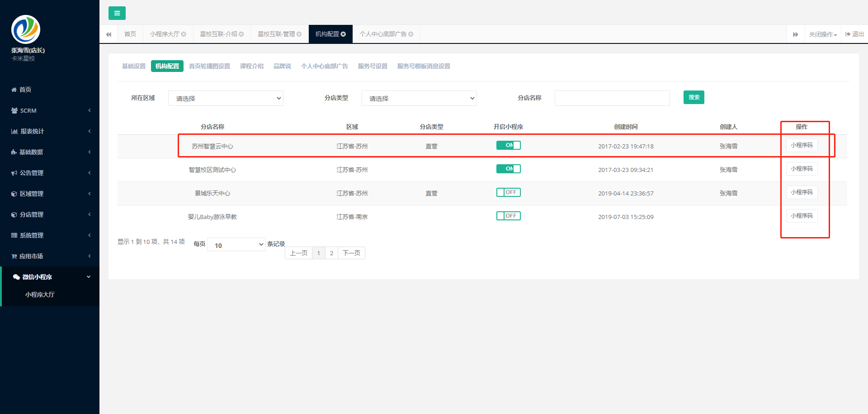Expand the 基础数据 sidebar menu
Screen dimensions: 868x414
point(50,152)
